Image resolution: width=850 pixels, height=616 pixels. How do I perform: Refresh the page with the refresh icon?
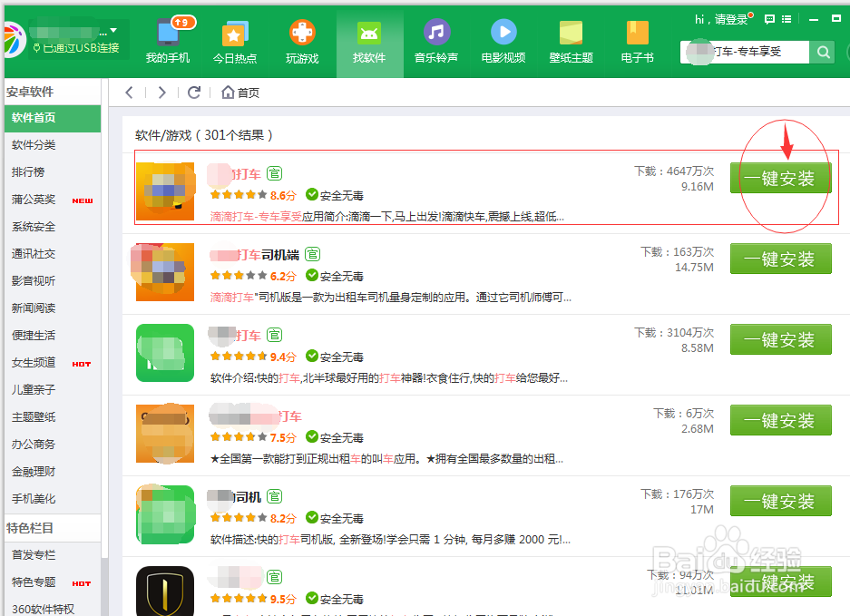[x=193, y=92]
